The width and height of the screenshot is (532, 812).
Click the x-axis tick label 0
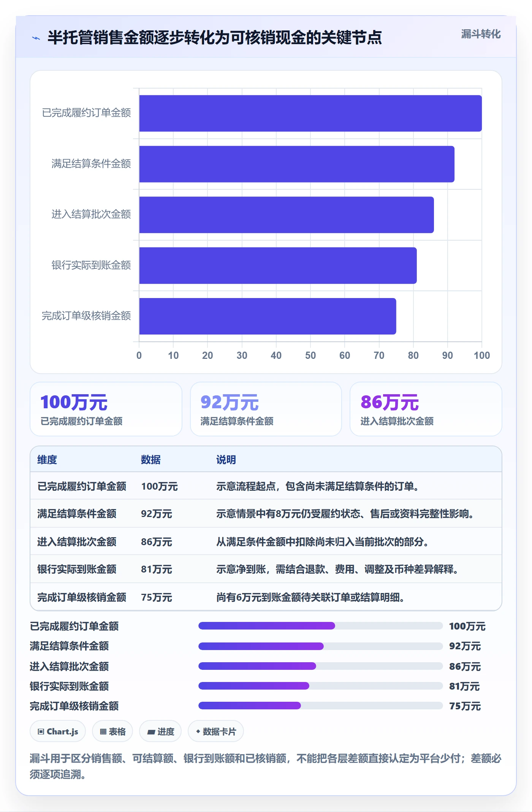(139, 355)
